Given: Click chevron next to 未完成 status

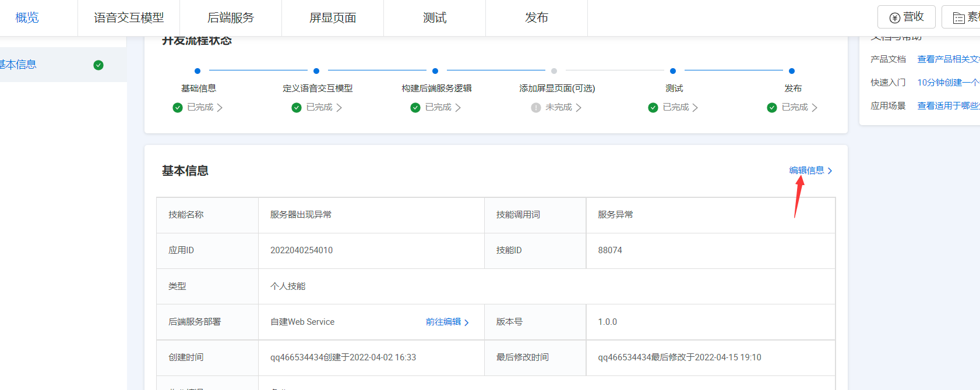Looking at the screenshot, I should click(x=579, y=108).
